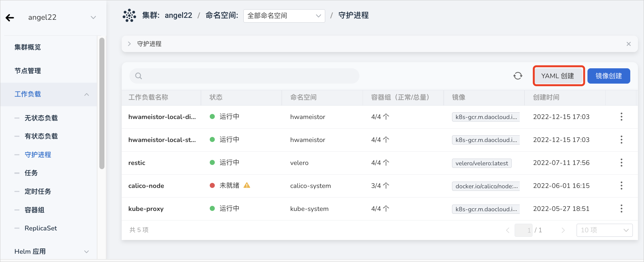Screen dimensions: 644x262
Task: Click the velero/velero:latest image tag
Action: [x=482, y=163]
